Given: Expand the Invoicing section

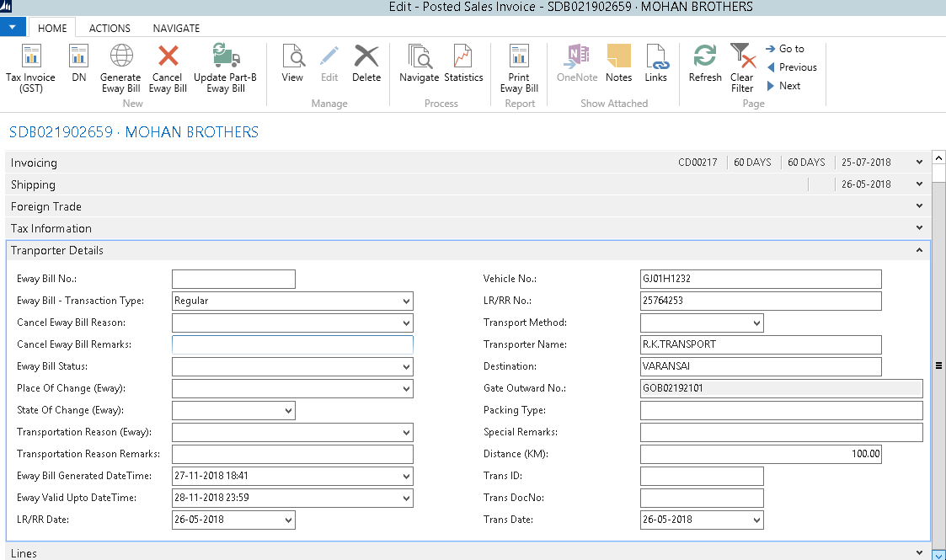Looking at the screenshot, I should click(918, 163).
